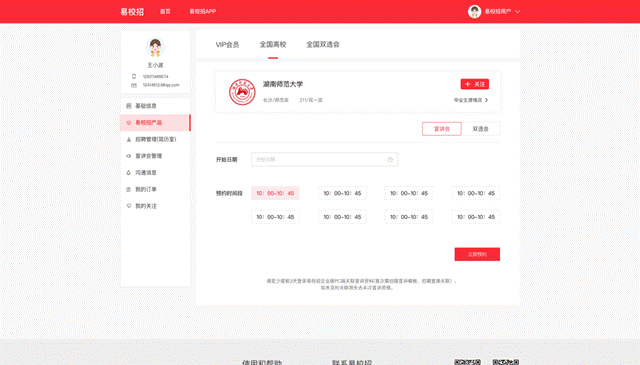640x365 pixels.
Task: Click the mail icon beside the qq.com email
Action: pyautogui.click(x=133, y=85)
